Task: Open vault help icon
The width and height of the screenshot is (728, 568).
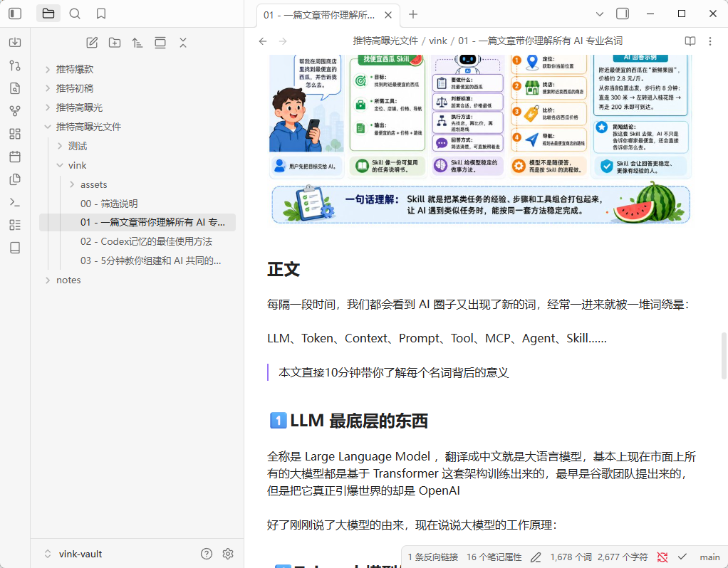Action: pyautogui.click(x=207, y=554)
